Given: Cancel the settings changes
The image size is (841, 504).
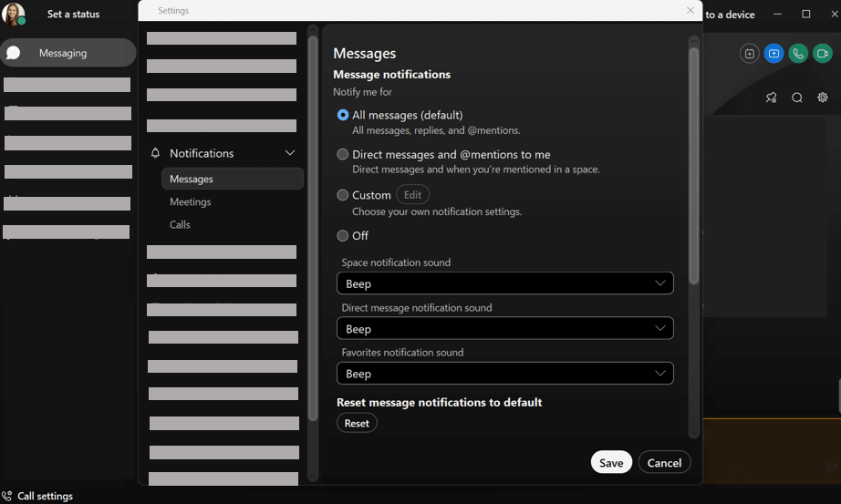Looking at the screenshot, I should (x=664, y=462).
